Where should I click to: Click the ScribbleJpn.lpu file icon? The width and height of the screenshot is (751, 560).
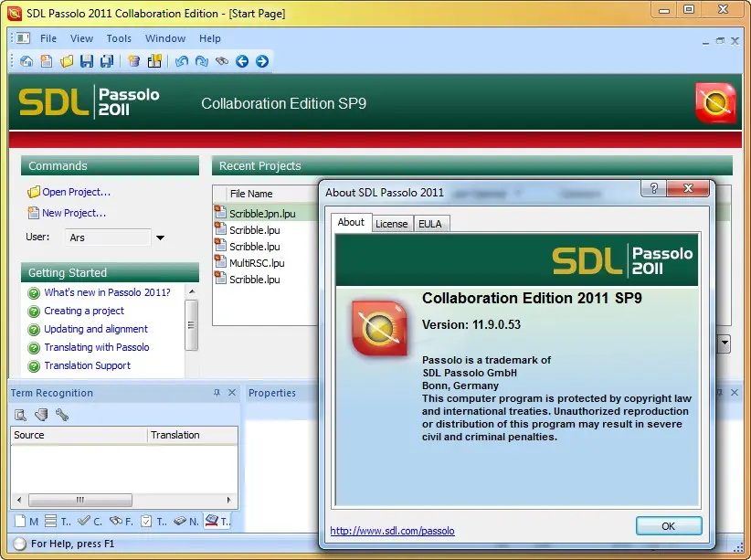[220, 212]
